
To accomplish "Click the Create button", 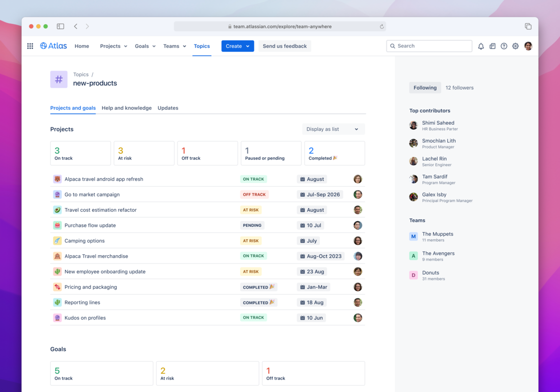I will 237,45.
